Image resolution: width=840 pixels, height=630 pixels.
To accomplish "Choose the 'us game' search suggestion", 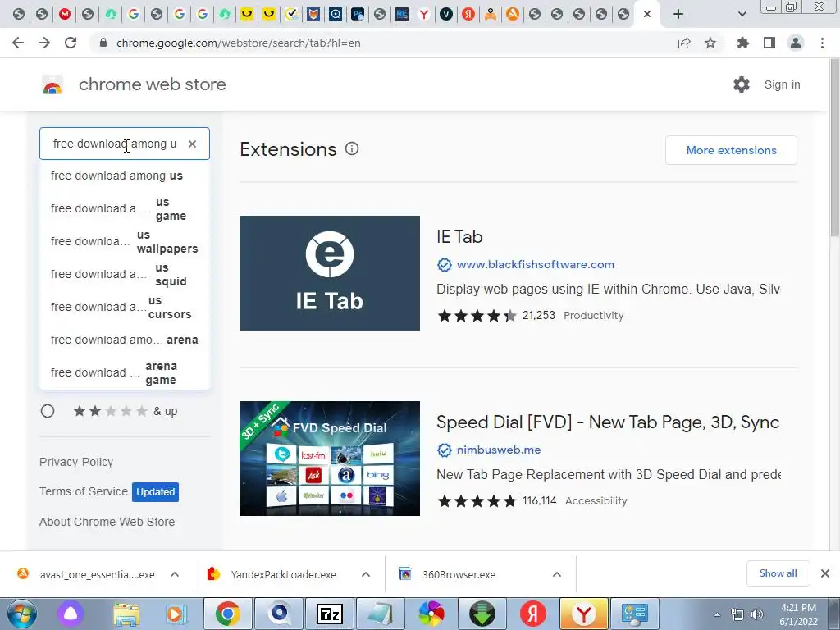I will point(125,209).
